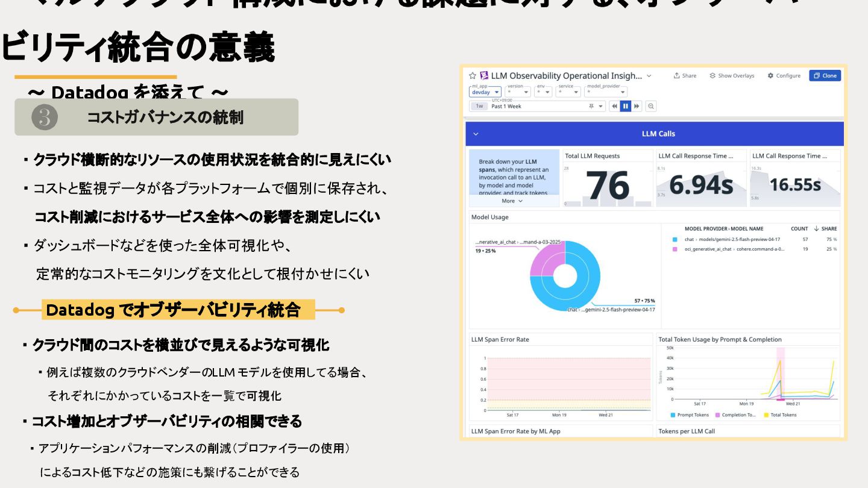Click LLM Span Error Rate by ML App title
Image resolution: width=868 pixels, height=488 pixels.
point(516,431)
